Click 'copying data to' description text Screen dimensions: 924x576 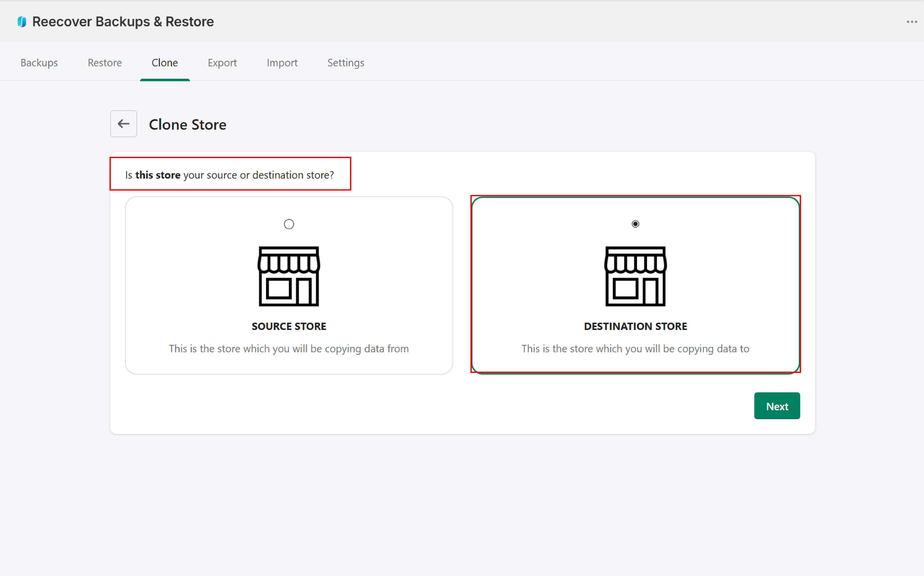point(635,349)
